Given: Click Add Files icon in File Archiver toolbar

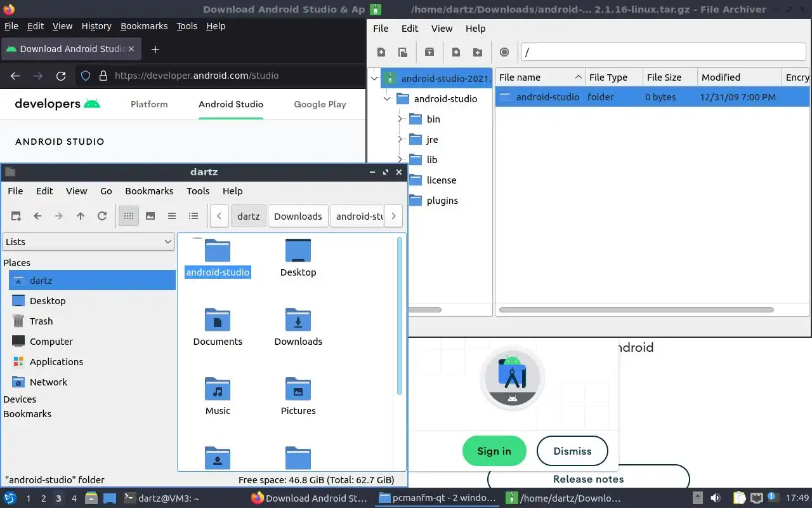Looking at the screenshot, I should click(x=456, y=52).
